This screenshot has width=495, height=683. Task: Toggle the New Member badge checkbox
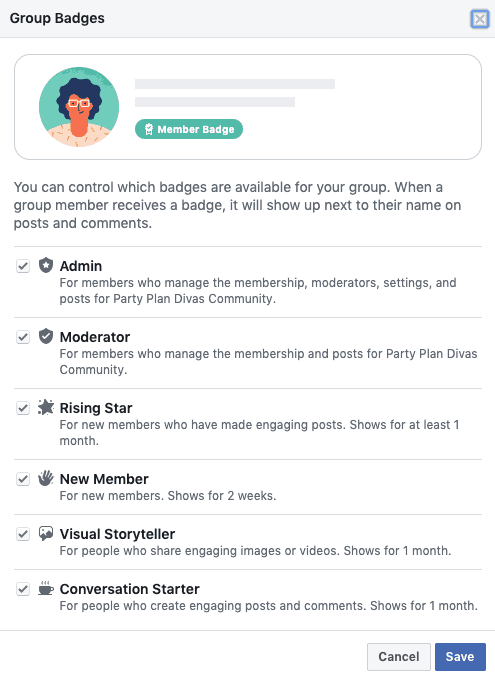(23, 479)
